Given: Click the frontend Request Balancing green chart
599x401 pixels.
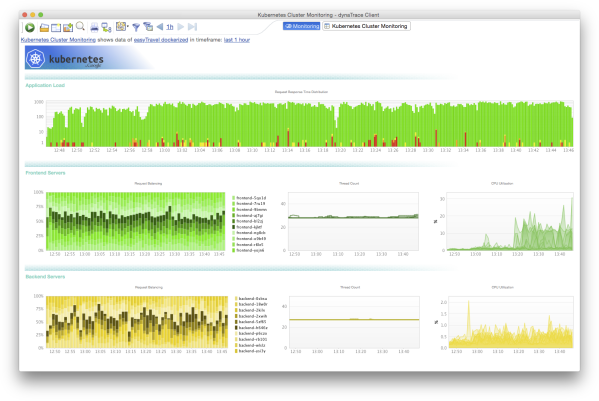Looking at the screenshot, I should pos(136,221).
